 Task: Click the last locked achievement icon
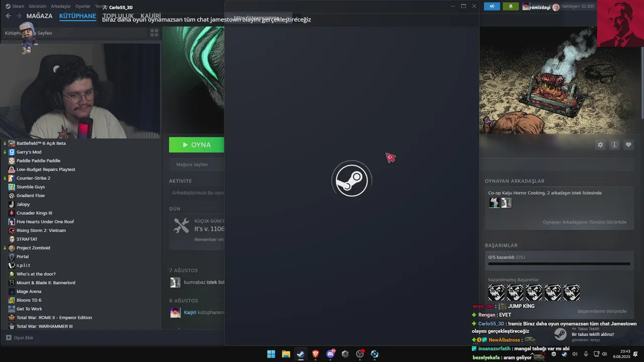point(572,293)
